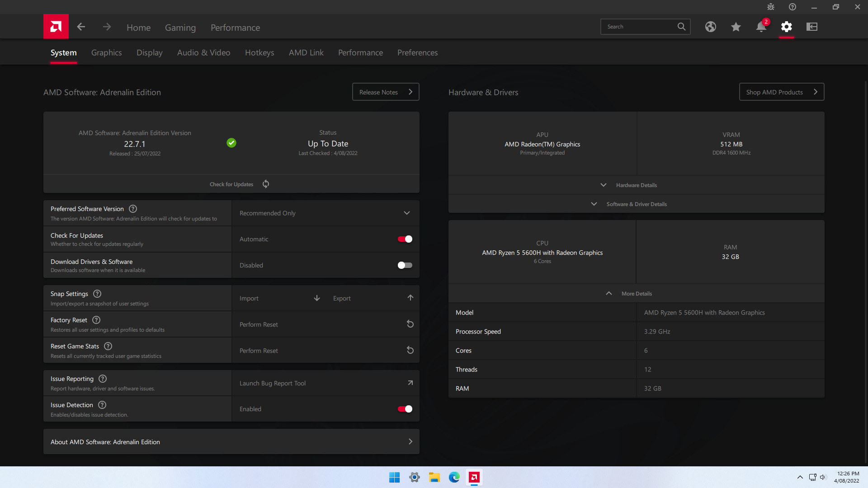The height and width of the screenshot is (488, 868).
Task: Open About AMD Software: Adrenalin Edition
Action: 231,441
